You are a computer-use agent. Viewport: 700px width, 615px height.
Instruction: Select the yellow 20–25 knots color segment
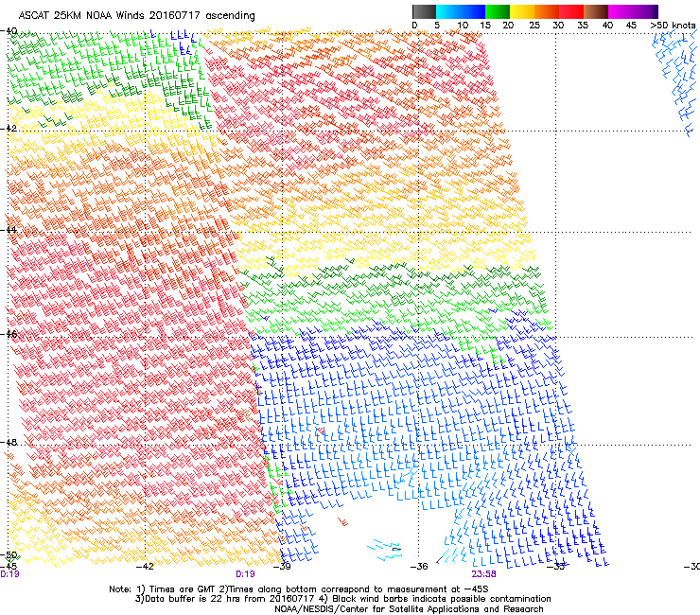coord(522,11)
